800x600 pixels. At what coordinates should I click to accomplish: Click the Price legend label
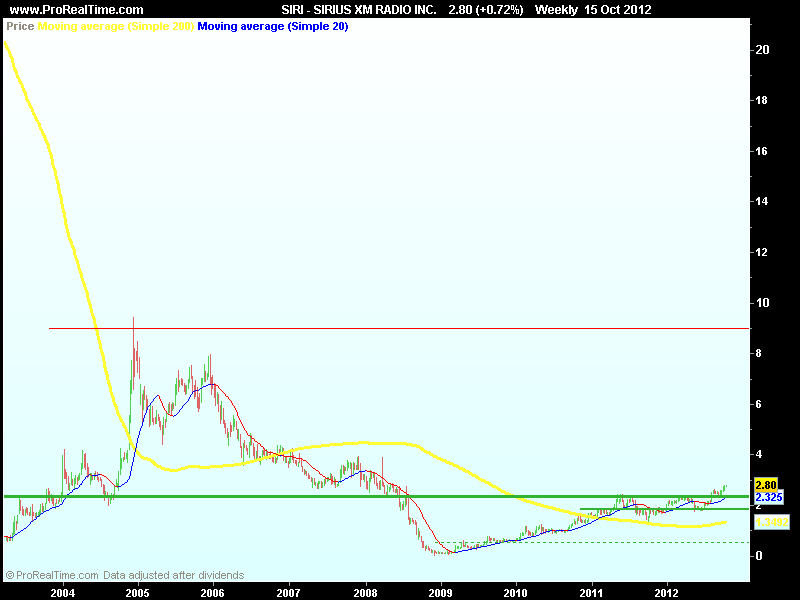[x=20, y=26]
